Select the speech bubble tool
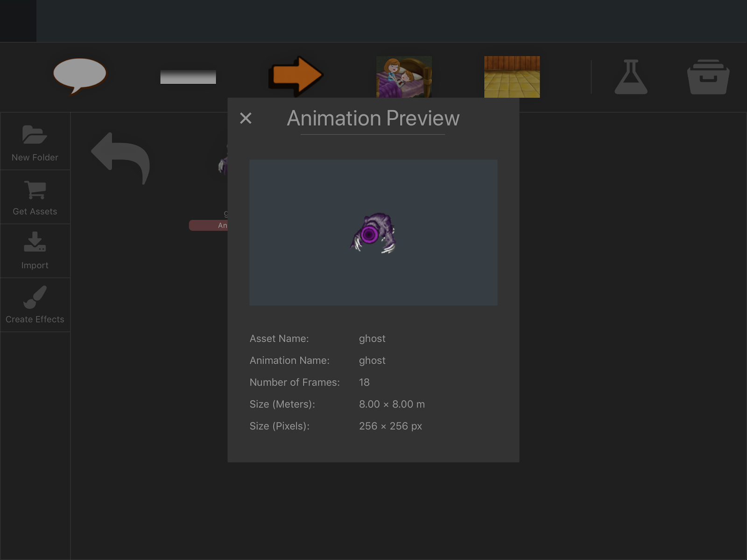Screen dimensions: 747x560 pos(80,76)
